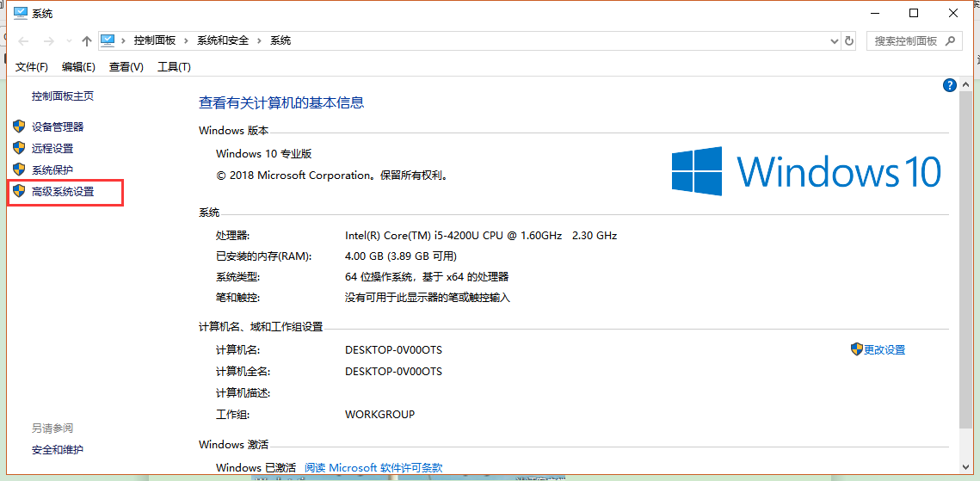Maximize the System window
This screenshot has width=980, height=481.
pyautogui.click(x=913, y=13)
